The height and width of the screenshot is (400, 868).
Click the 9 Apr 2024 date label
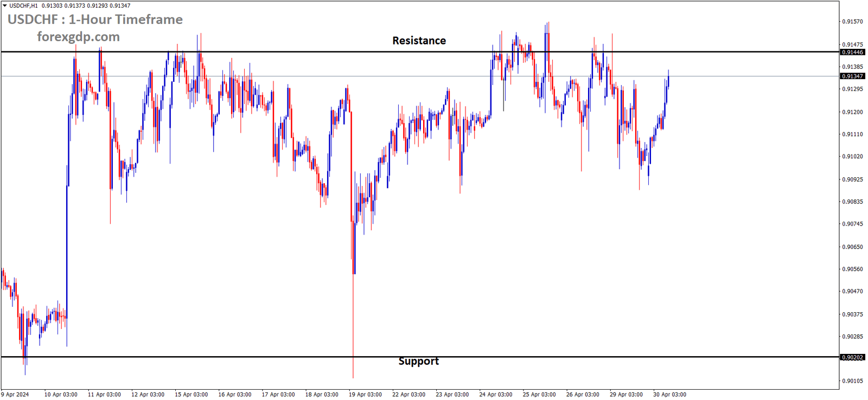(x=15, y=395)
